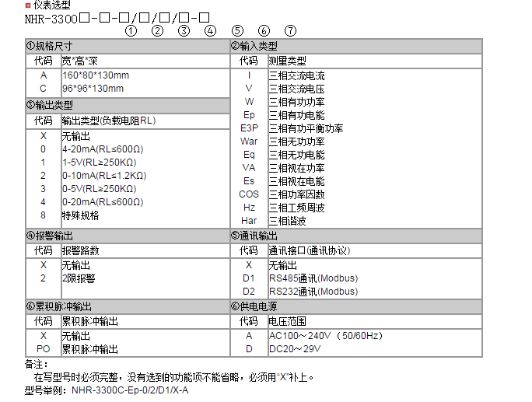Select the 0-10mA(RL≤1.2KΩ) output row
This screenshot has width=532, height=402.
click(104, 175)
